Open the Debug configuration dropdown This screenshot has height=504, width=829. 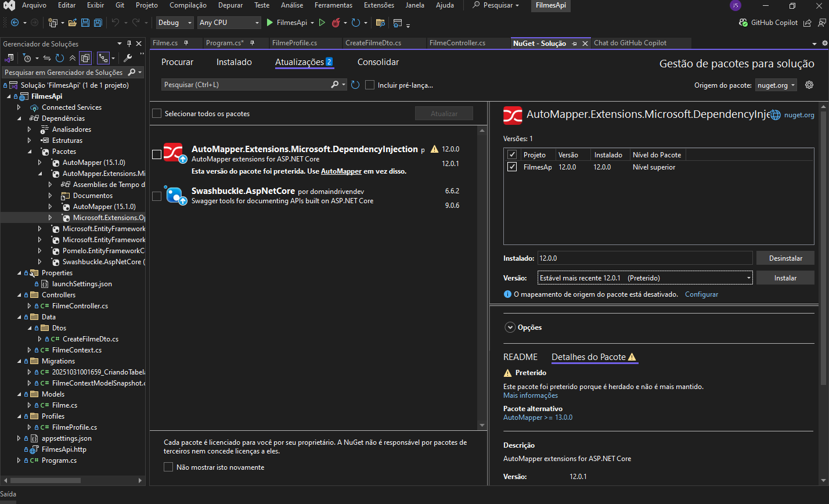coord(175,23)
